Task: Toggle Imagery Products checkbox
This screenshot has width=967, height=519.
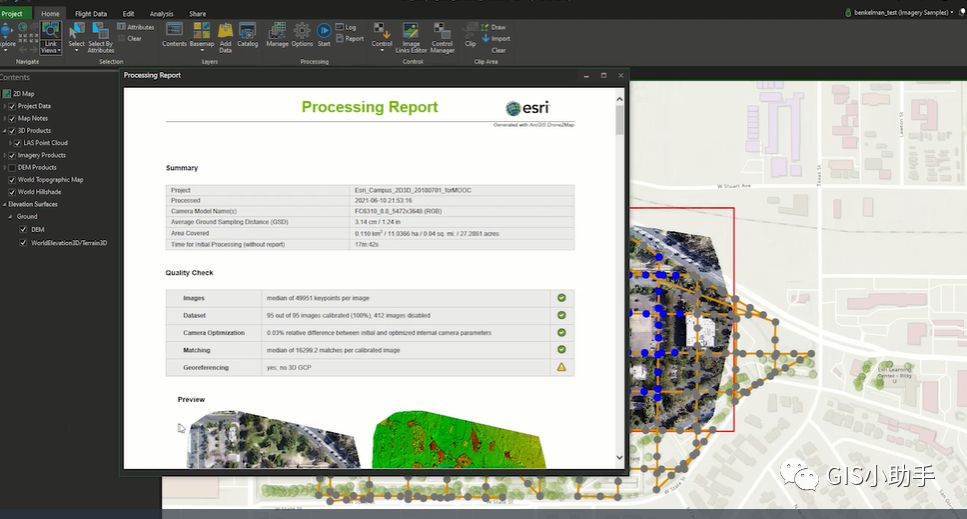Action: coord(12,155)
